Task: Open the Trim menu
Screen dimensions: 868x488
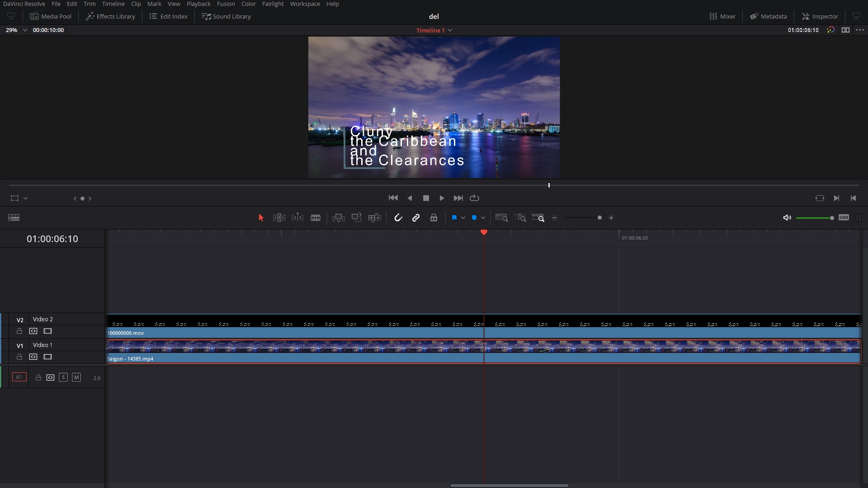Action: point(90,4)
